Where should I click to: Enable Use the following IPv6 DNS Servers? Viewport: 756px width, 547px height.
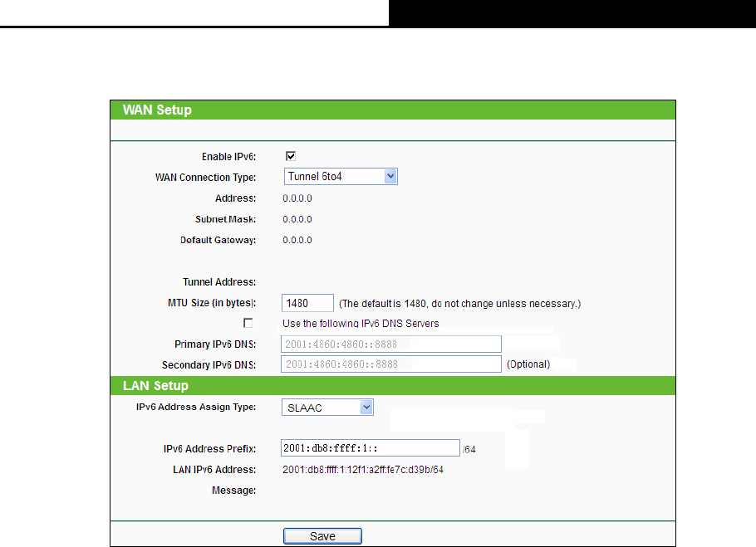pos(248,323)
